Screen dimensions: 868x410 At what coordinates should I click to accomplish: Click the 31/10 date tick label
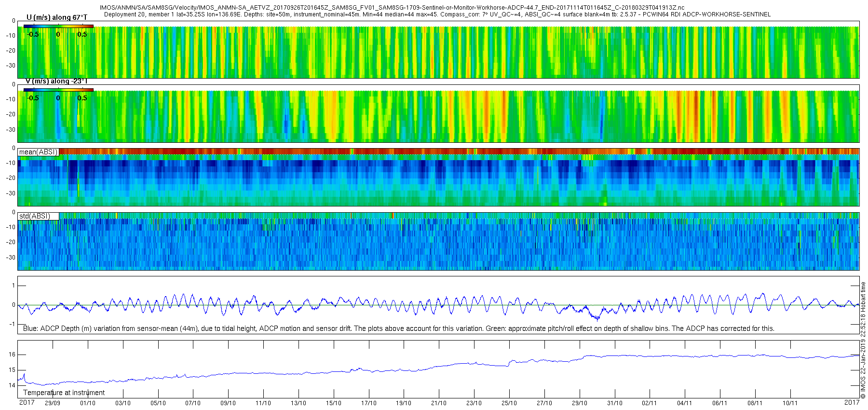[614, 403]
